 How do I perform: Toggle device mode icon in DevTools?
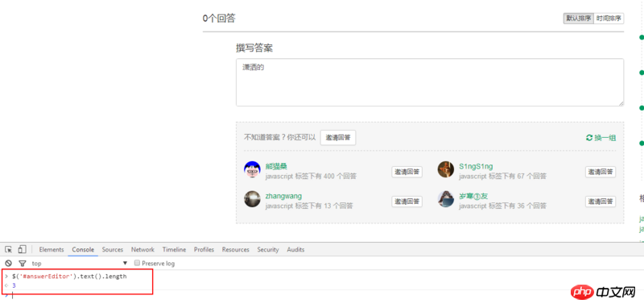(x=23, y=249)
